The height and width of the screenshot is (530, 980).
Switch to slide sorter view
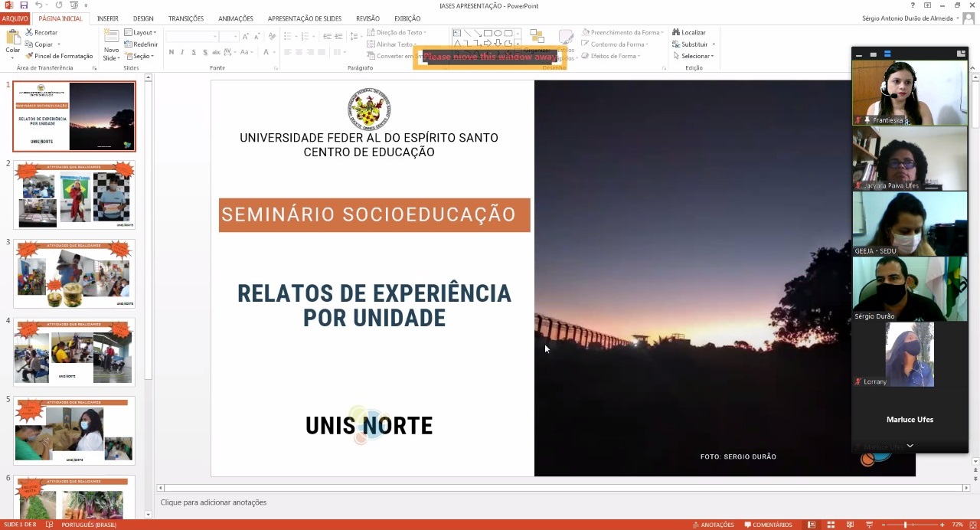tap(831, 525)
